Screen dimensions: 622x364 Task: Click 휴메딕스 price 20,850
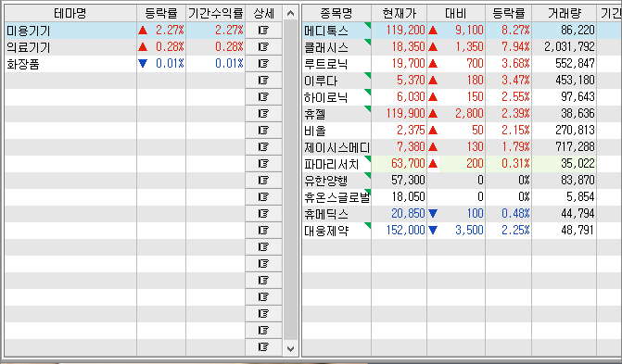click(x=408, y=213)
